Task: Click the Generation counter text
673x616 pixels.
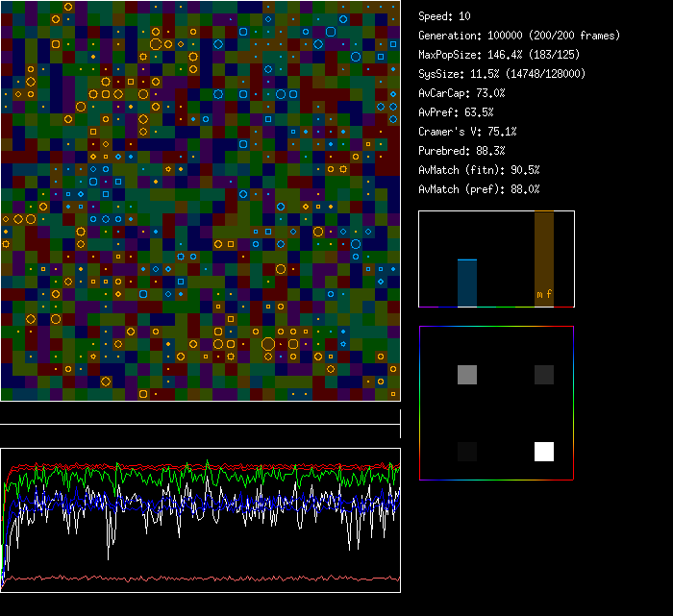Action: coord(518,36)
